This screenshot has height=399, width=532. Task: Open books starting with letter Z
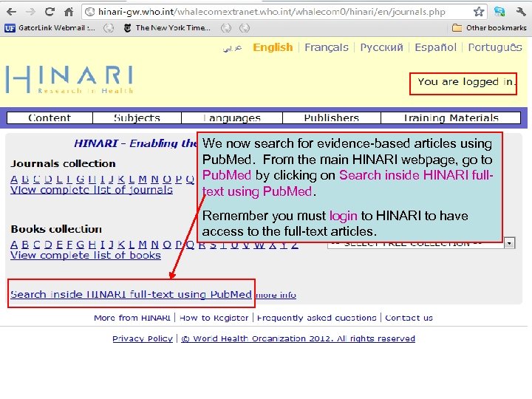pos(295,245)
